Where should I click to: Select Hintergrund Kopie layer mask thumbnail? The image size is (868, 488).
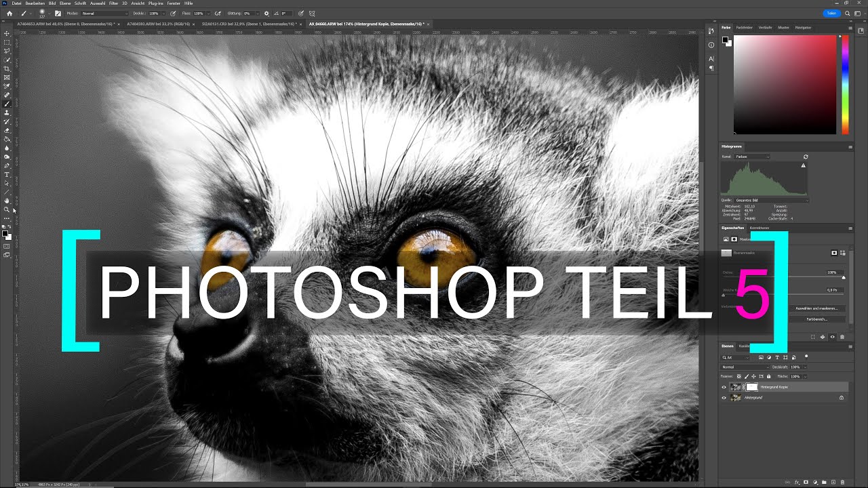click(x=751, y=387)
